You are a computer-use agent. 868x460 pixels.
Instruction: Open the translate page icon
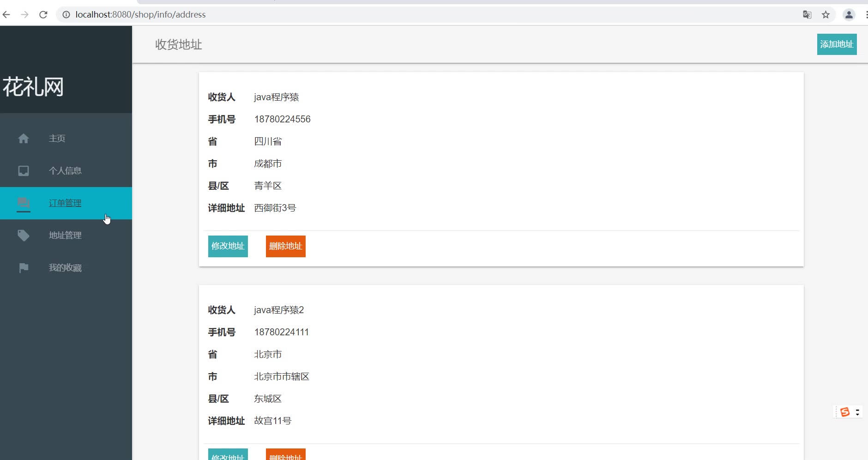tap(807, 15)
